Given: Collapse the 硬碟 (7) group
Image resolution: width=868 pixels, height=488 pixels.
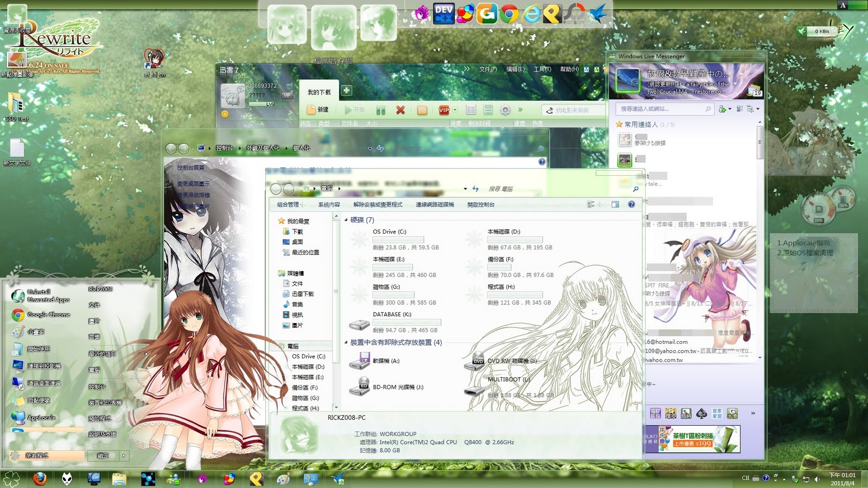Looking at the screenshot, I should coord(346,220).
